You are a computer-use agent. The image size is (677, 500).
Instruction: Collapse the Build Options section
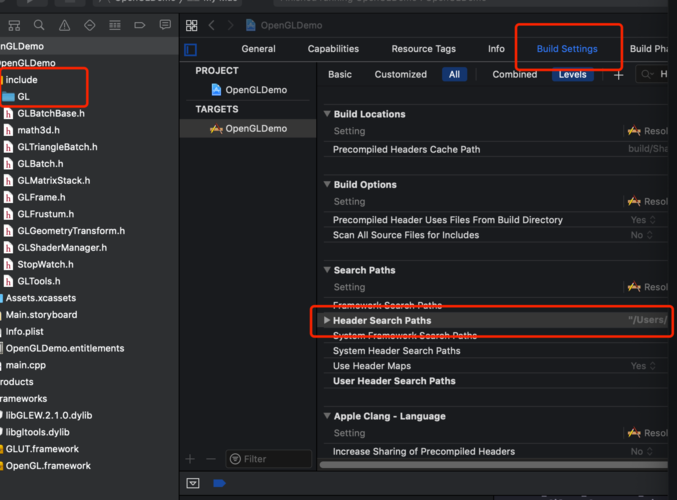327,184
